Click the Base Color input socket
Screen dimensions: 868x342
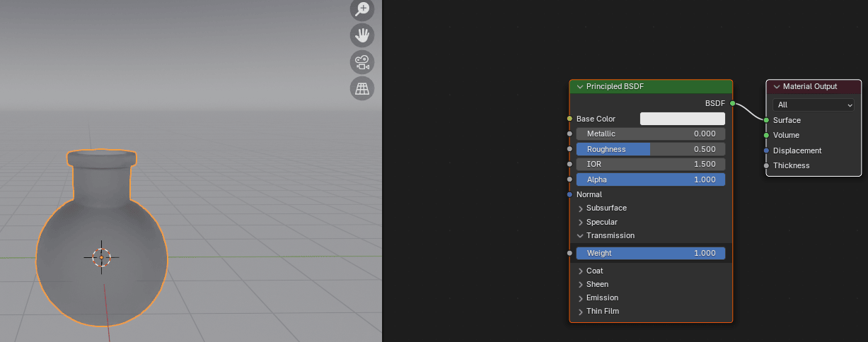(569, 119)
